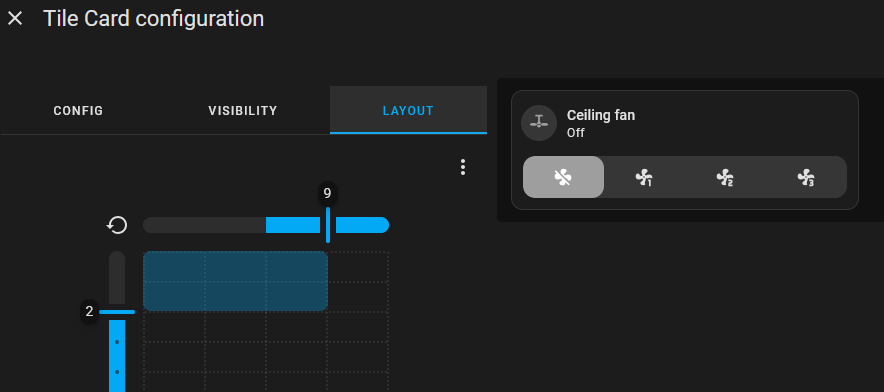Reset grid size with the revert arrow icon
This screenshot has width=884, height=392.
point(117,226)
